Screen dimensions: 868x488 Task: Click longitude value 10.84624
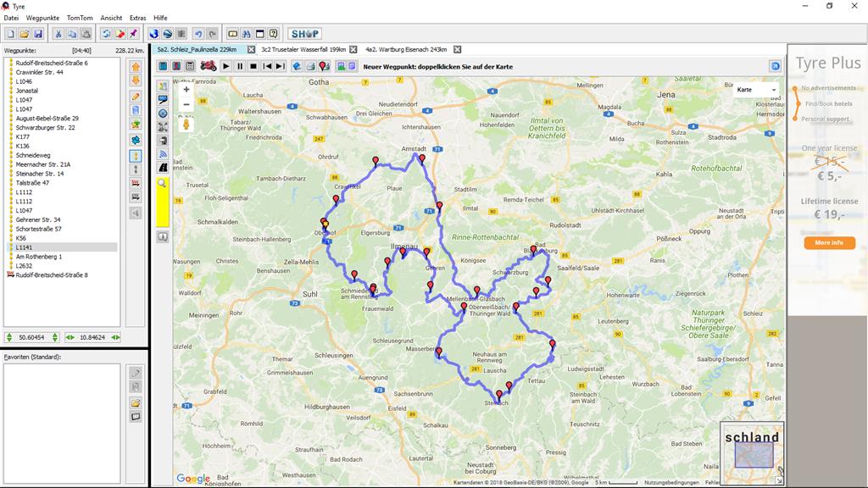(92, 337)
